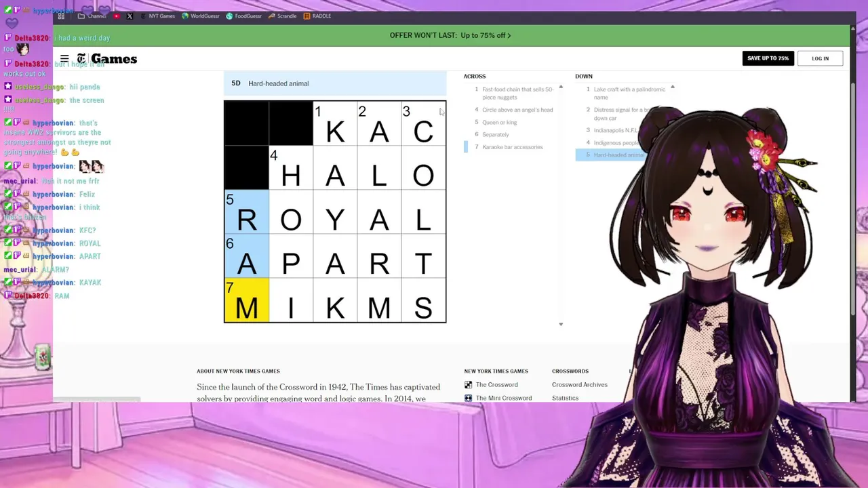Click The Crossword grid icon in footer
Image resolution: width=868 pixels, height=488 pixels.
[x=468, y=384]
